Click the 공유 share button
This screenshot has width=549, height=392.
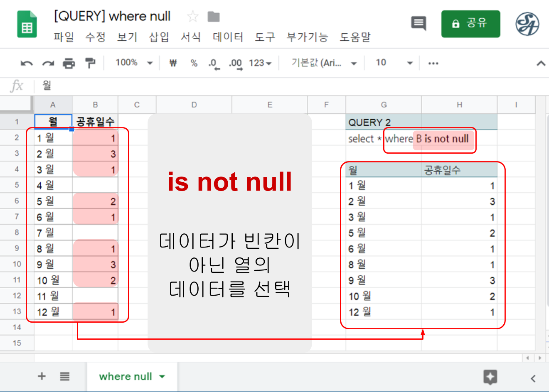[470, 24]
